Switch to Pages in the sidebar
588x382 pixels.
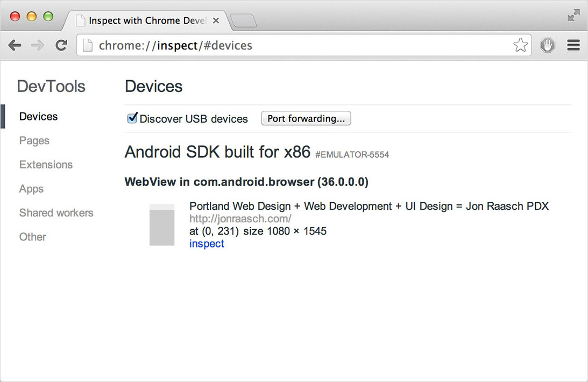coord(34,140)
